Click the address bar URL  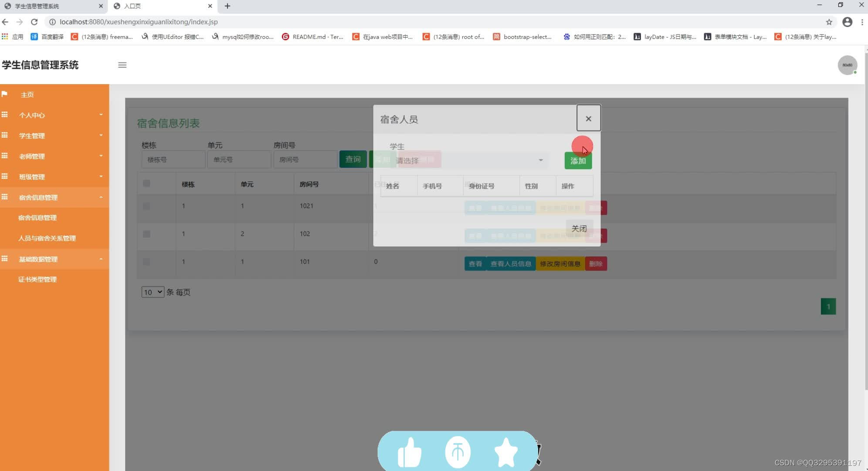pos(139,22)
